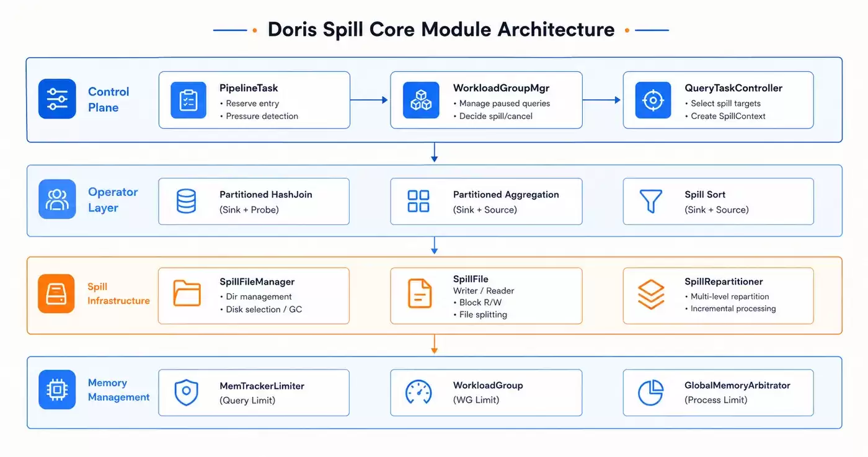The height and width of the screenshot is (457, 868).
Task: Click the 'Dir management' bullet
Action: point(259,296)
